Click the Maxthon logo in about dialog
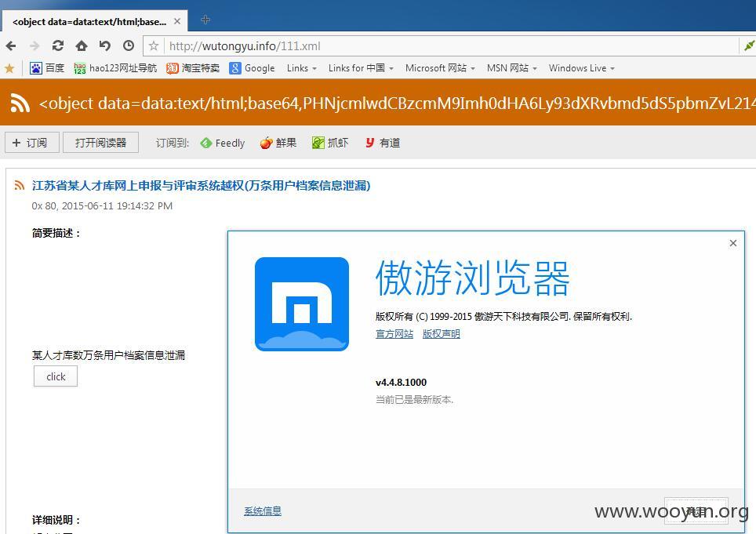The image size is (756, 534). click(x=302, y=304)
